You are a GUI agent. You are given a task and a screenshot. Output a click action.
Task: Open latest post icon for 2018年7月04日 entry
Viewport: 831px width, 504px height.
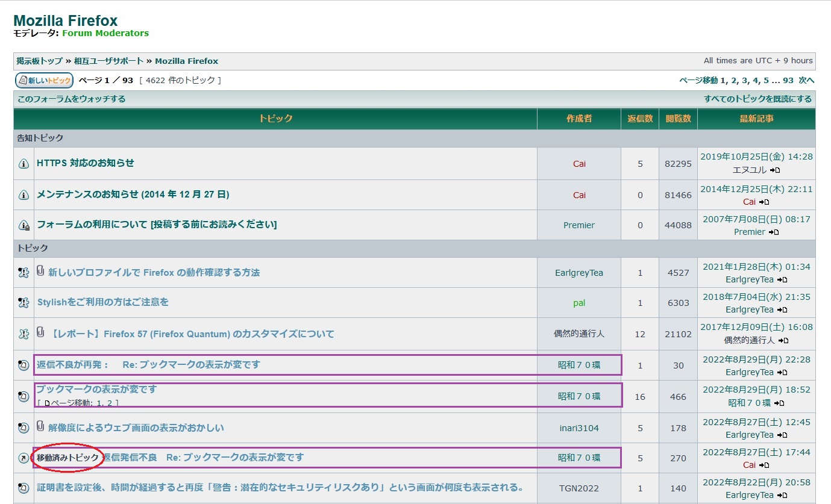pyautogui.click(x=782, y=310)
